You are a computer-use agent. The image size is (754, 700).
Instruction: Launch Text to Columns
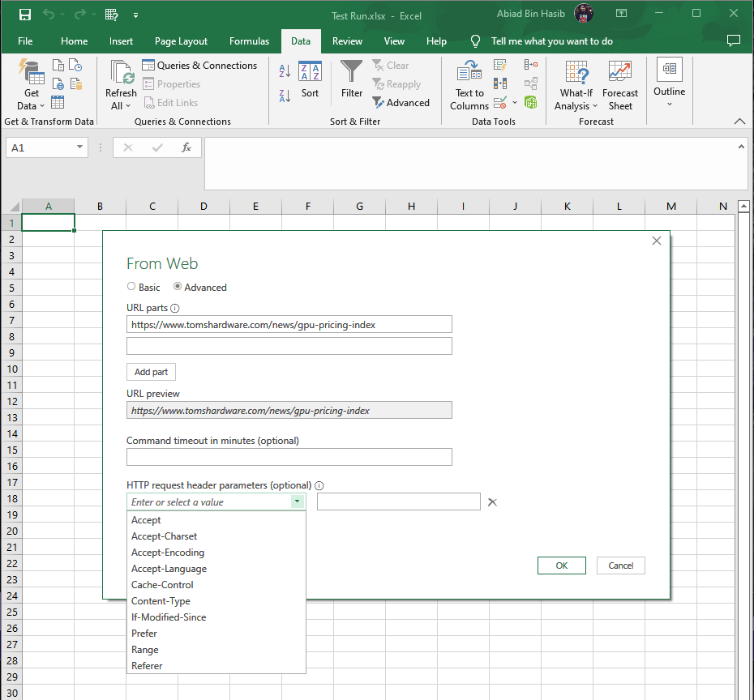pos(469,86)
